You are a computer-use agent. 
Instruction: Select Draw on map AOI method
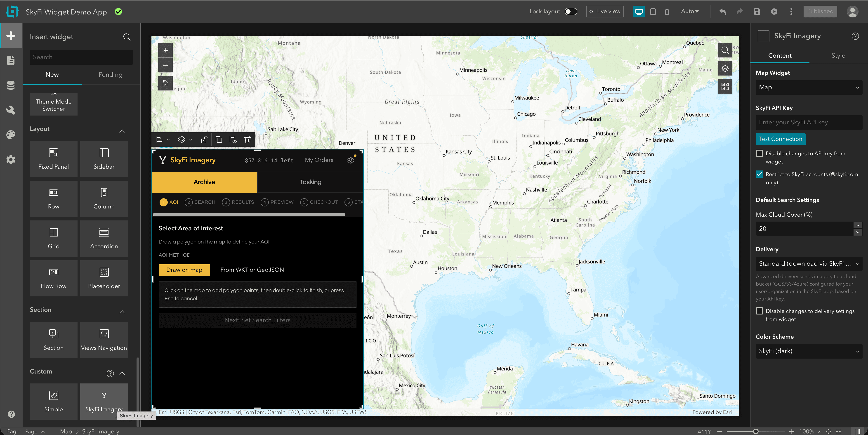[x=184, y=270]
